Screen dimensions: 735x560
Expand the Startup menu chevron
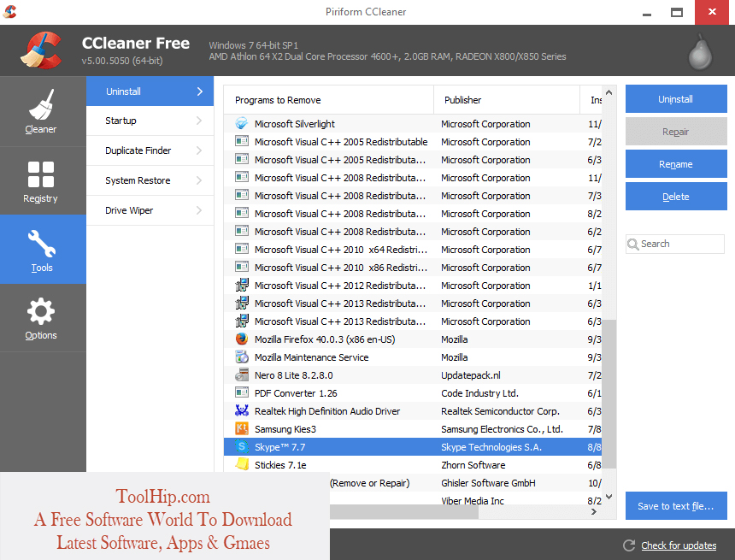tap(199, 121)
